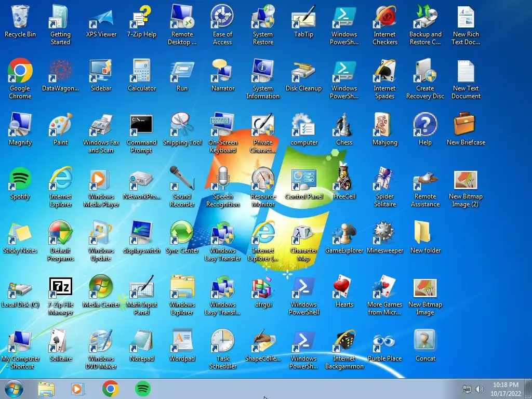The height and width of the screenshot is (399, 532).
Task: Open the taskbar clock showing 10:18 PM
Action: (506, 389)
